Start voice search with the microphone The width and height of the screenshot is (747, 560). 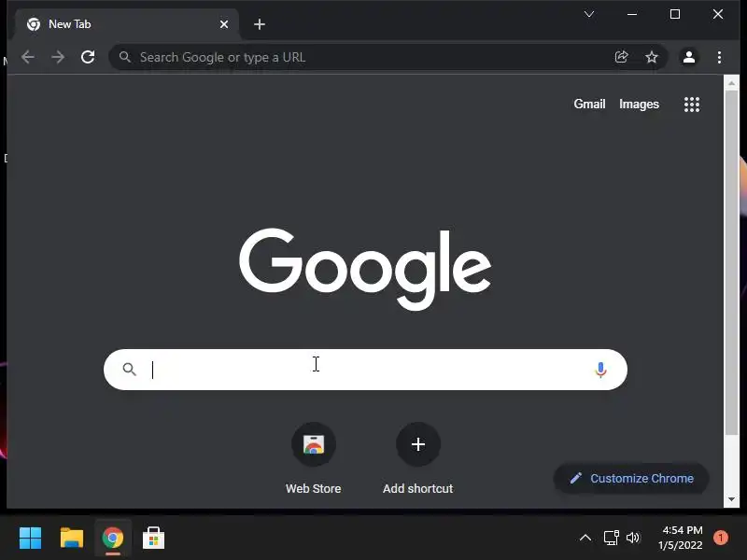(x=600, y=370)
